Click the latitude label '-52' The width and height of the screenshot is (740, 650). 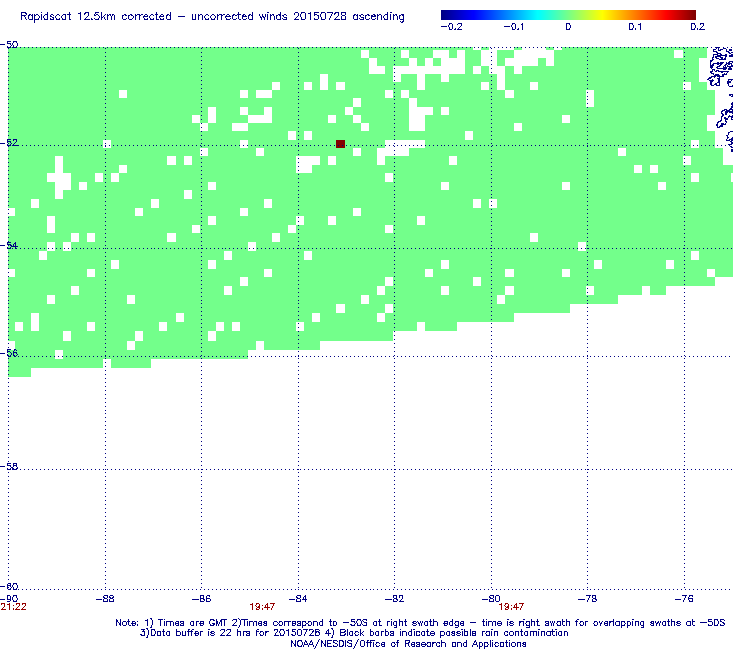[x=9, y=143]
